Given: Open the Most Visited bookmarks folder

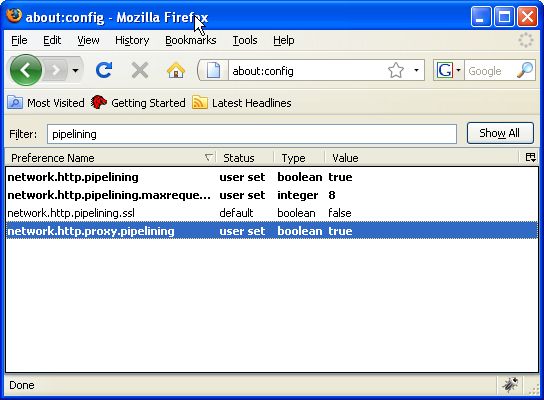Looking at the screenshot, I should [x=46, y=103].
